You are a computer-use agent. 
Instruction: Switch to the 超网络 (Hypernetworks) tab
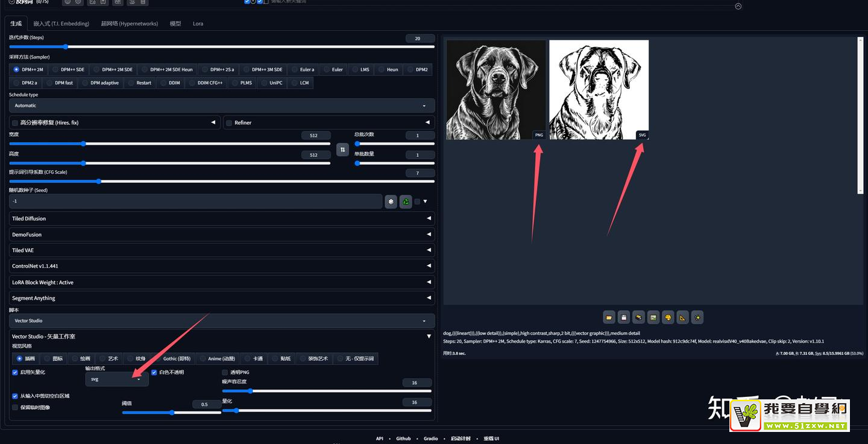click(129, 24)
